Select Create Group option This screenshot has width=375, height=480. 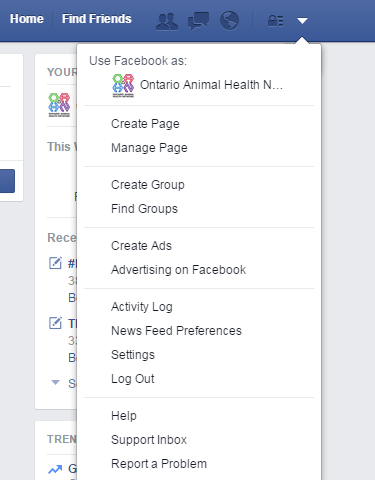pos(148,185)
